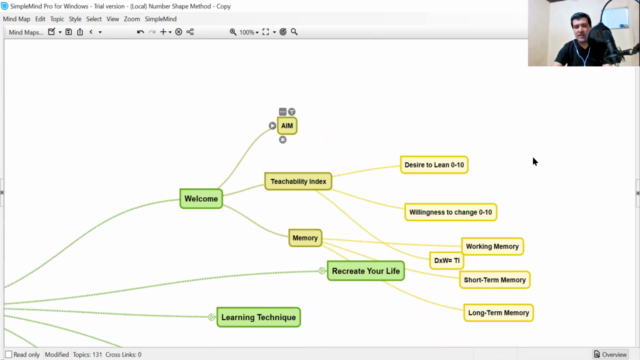Expand the Learning Technique branch arrow
640x360 pixels.
211,317
